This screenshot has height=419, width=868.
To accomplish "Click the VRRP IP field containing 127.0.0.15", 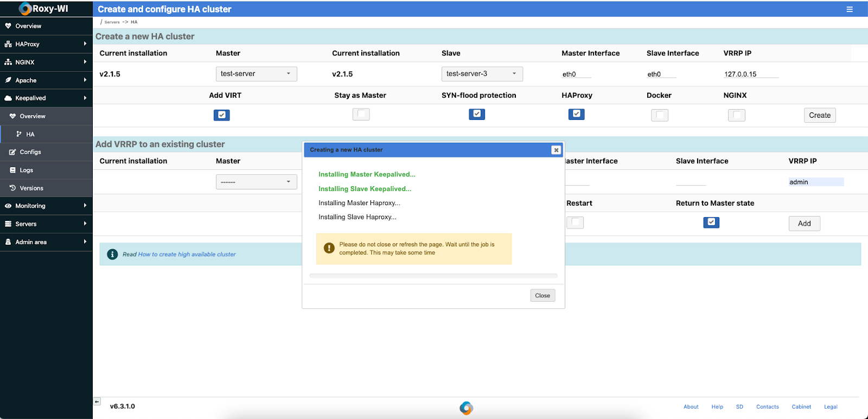I will pyautogui.click(x=751, y=74).
